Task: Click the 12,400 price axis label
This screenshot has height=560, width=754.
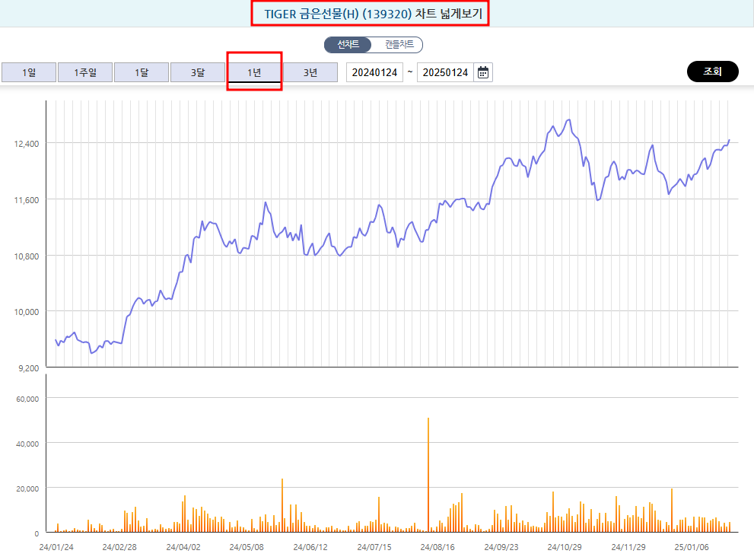Action: [27, 144]
